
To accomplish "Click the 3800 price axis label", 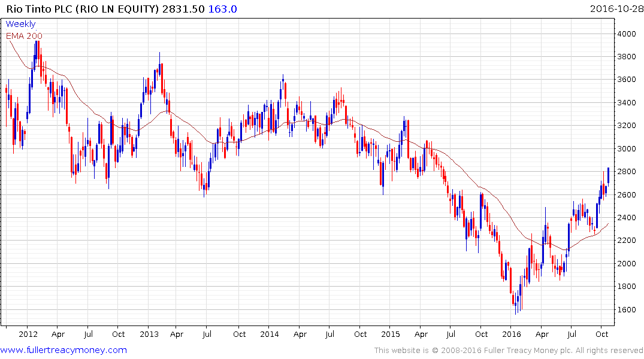I will [x=627, y=57].
